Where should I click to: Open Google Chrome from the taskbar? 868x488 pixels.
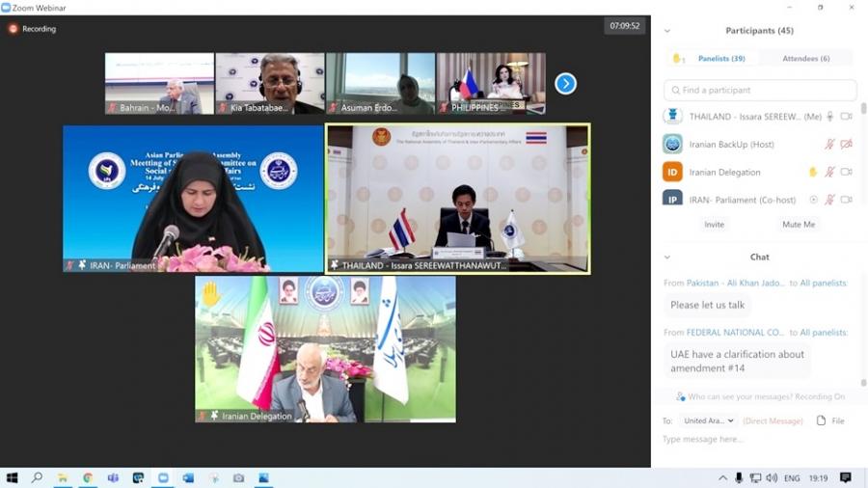point(88,477)
